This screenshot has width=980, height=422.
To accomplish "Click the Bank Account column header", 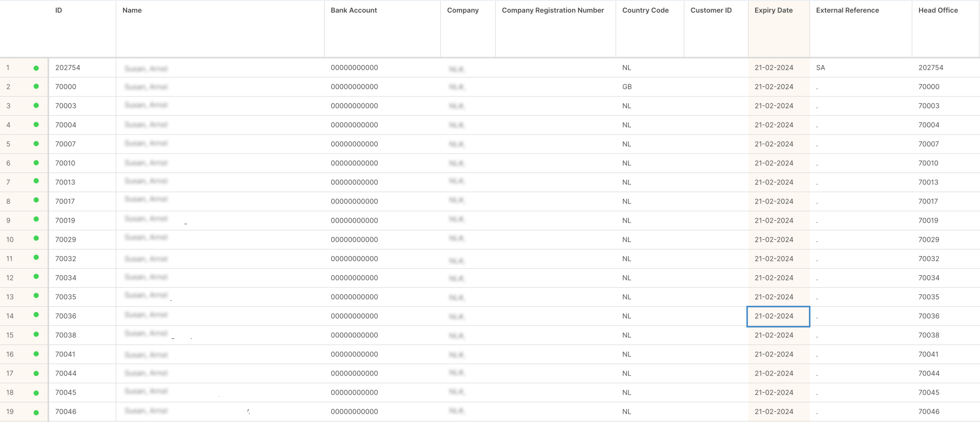I will [354, 10].
